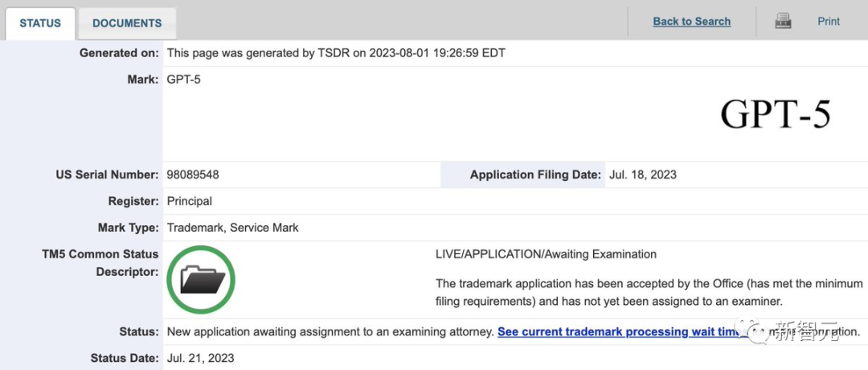
Task: Click the green circled folder status icon
Action: pyautogui.click(x=201, y=280)
